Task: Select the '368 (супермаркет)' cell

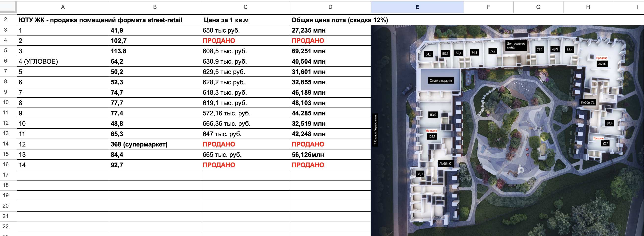Action: click(x=139, y=144)
